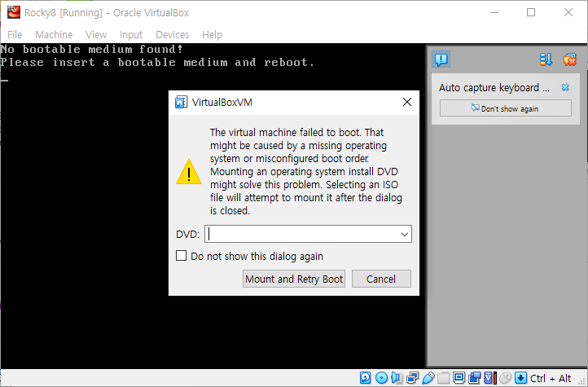Open the USB devices status icon
Viewport: 588px width, 387px height.
tap(428, 377)
